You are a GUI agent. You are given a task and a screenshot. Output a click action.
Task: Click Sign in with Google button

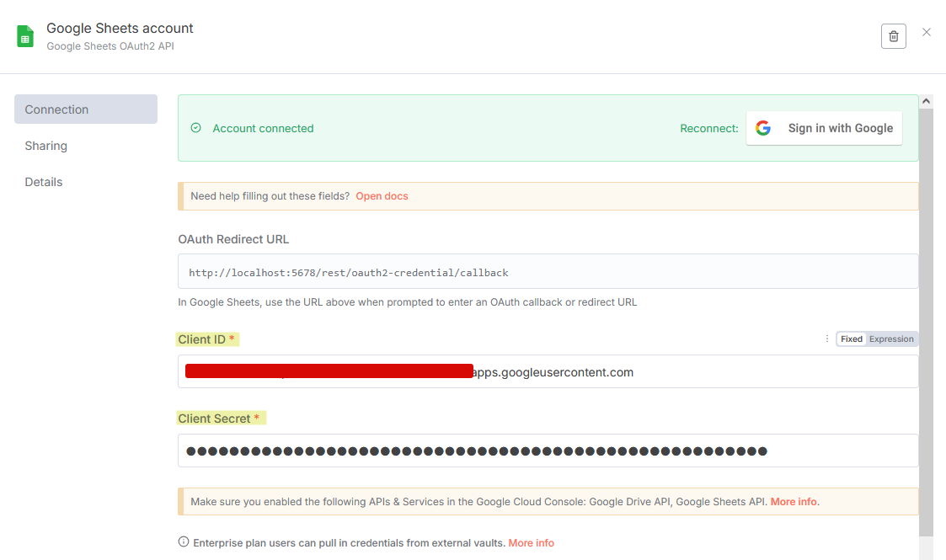[824, 128]
